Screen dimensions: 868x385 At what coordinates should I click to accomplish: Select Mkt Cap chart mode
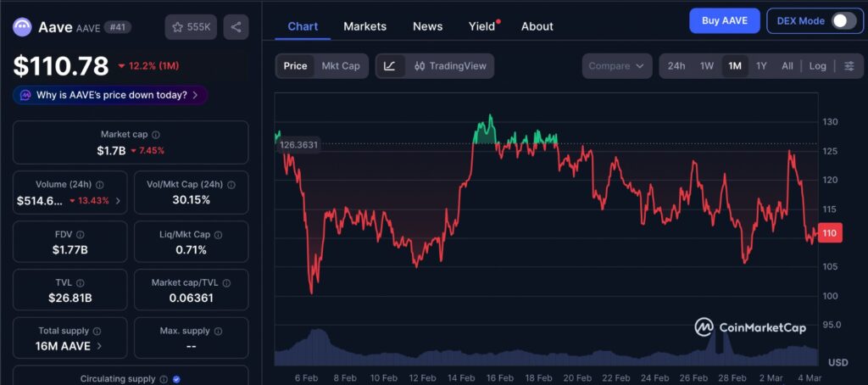(x=341, y=66)
